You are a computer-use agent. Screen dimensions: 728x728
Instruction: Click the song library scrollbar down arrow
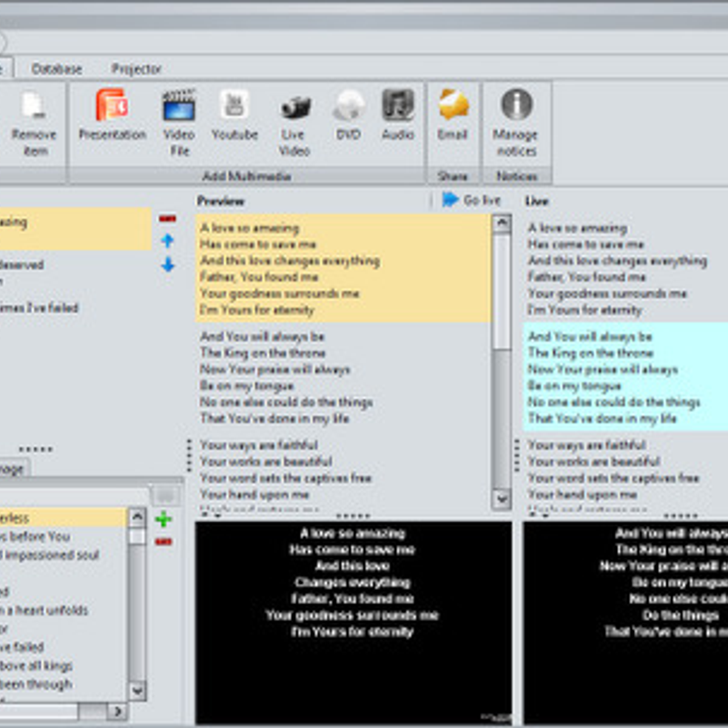[x=138, y=690]
